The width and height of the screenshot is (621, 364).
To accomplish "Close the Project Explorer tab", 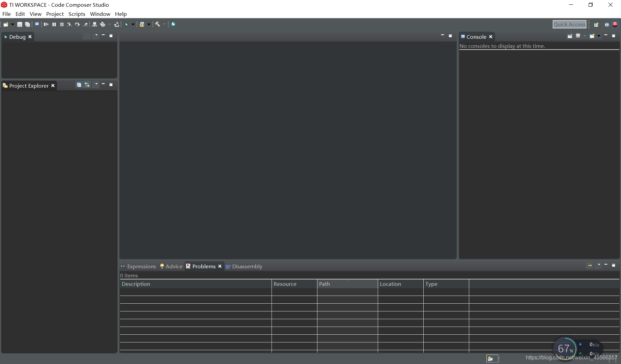I will (53, 86).
